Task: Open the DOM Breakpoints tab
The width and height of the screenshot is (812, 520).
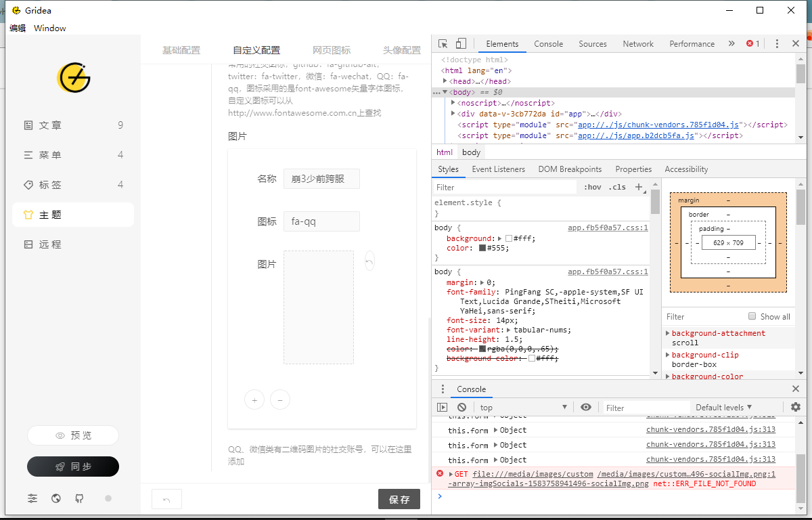Action: 570,169
